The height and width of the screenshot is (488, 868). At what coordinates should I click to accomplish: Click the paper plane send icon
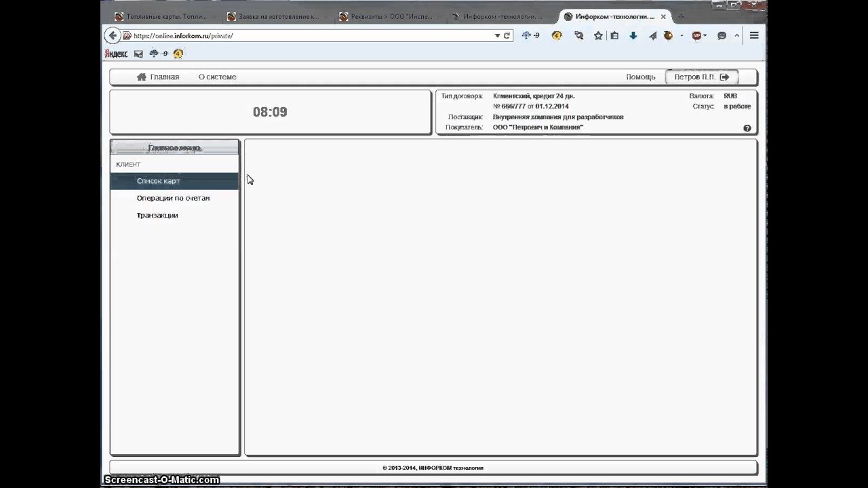point(652,36)
